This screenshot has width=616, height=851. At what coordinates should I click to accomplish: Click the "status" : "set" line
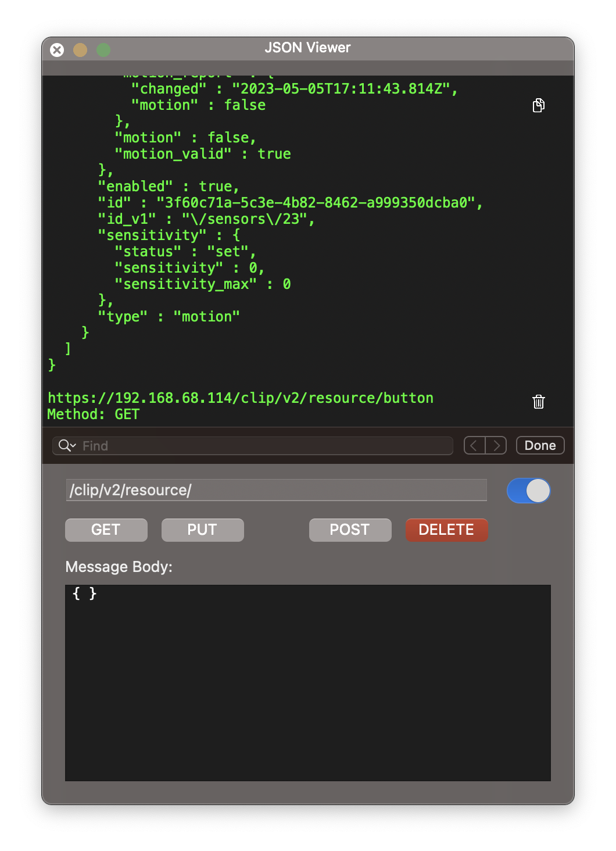tap(185, 252)
